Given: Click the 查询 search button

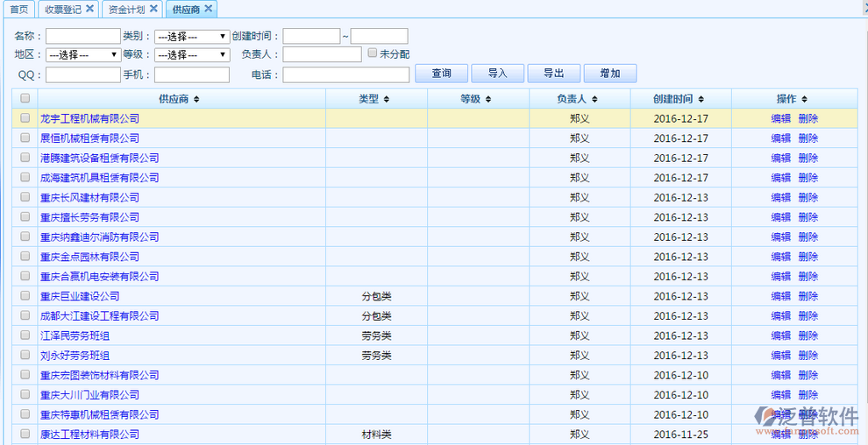Looking at the screenshot, I should click(x=441, y=74).
